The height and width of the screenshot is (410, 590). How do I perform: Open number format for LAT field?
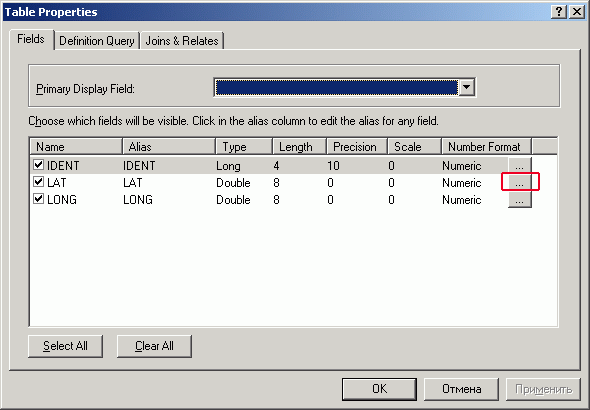(520, 182)
